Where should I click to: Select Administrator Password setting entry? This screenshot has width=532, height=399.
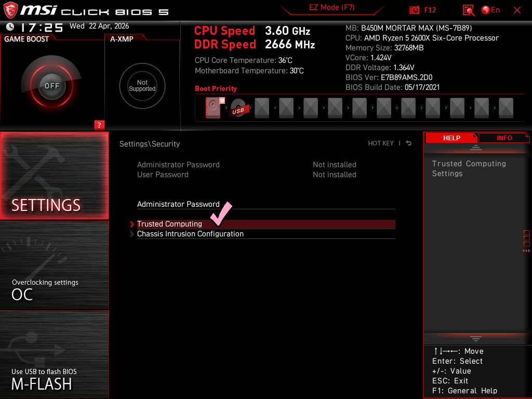click(266, 204)
